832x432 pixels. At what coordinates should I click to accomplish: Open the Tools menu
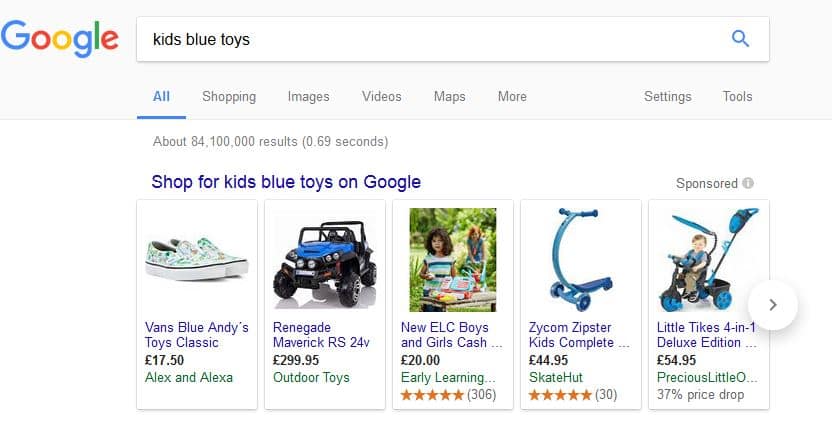(x=737, y=97)
